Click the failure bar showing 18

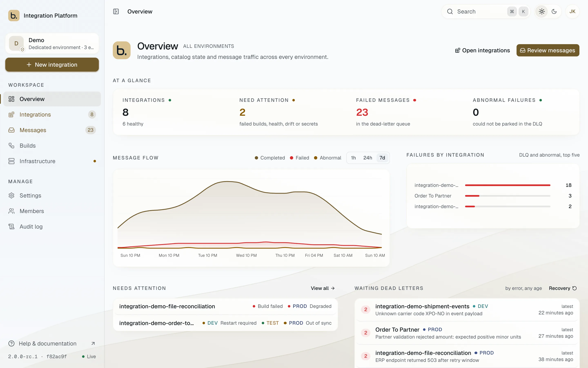coord(507,185)
